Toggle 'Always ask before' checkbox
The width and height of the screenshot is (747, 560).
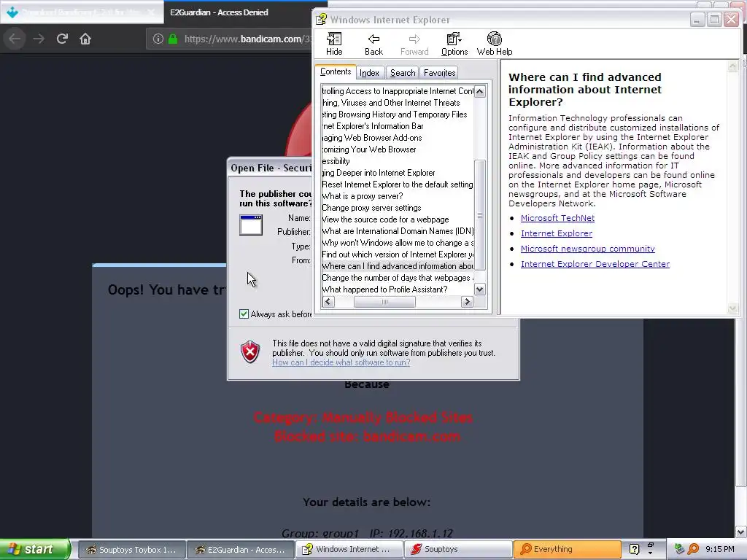click(244, 314)
